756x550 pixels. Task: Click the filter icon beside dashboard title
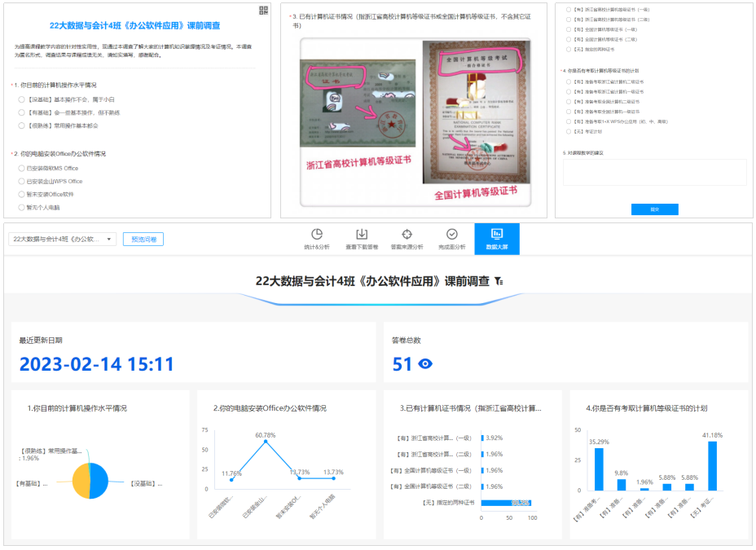click(x=499, y=281)
